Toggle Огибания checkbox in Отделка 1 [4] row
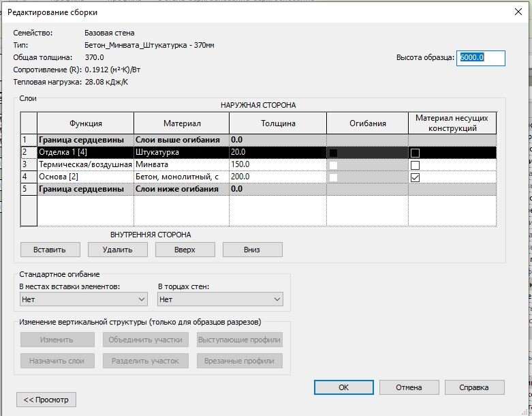Viewport: 532px width, 416px height. (x=334, y=153)
